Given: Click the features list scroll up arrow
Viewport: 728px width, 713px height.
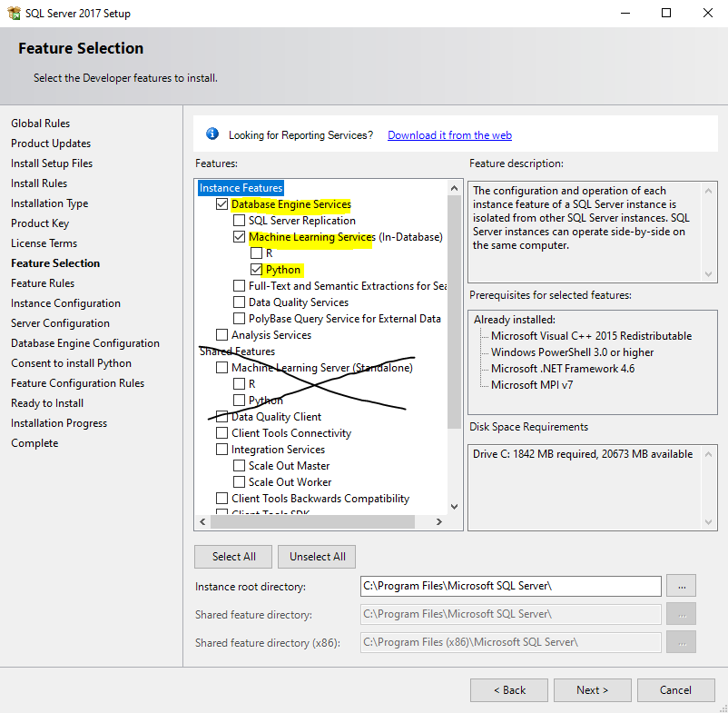Looking at the screenshot, I should coord(454,188).
